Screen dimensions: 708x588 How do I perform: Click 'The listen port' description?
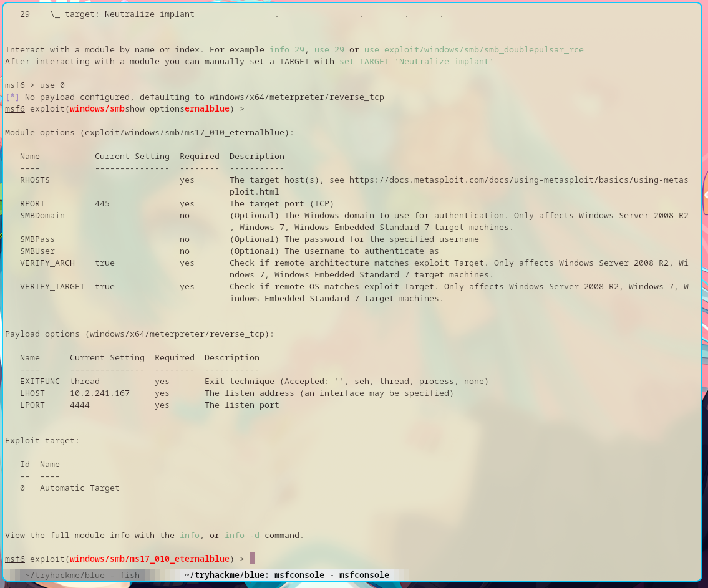click(x=241, y=405)
